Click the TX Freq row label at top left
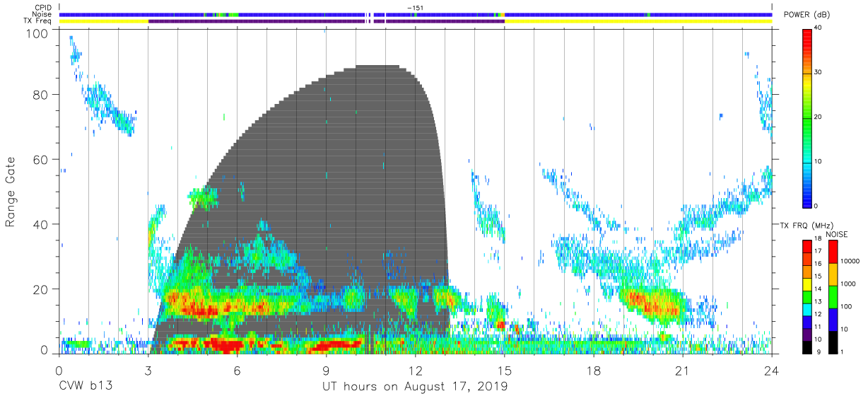The image size is (868, 401). point(38,21)
